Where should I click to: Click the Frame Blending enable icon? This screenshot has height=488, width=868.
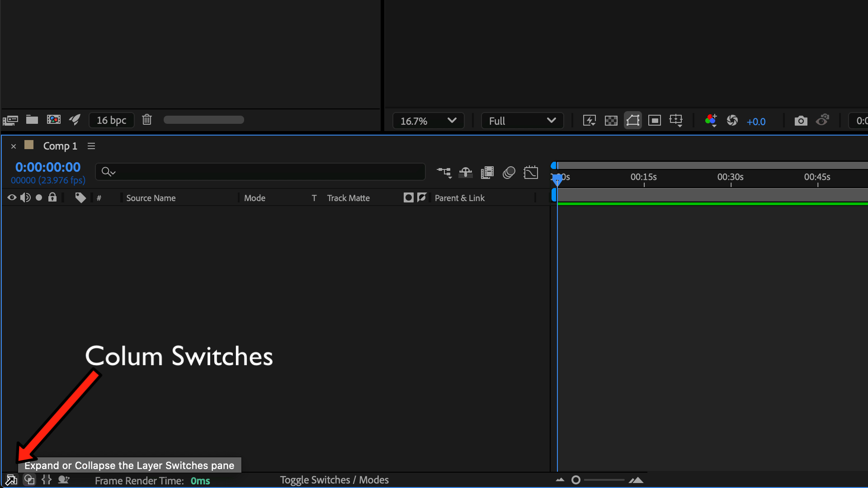487,173
